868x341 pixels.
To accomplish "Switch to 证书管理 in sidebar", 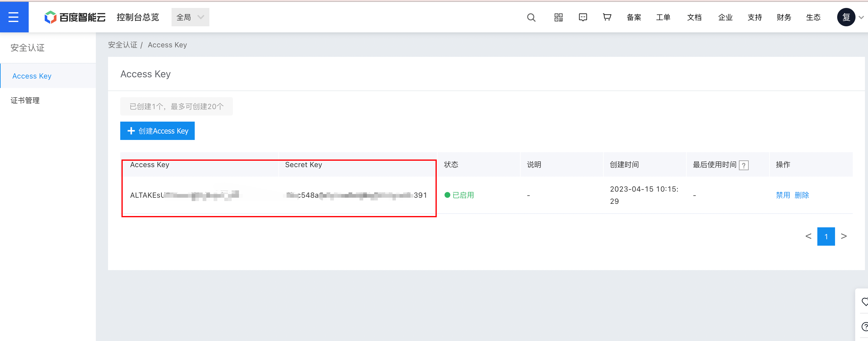I will pyautogui.click(x=25, y=100).
